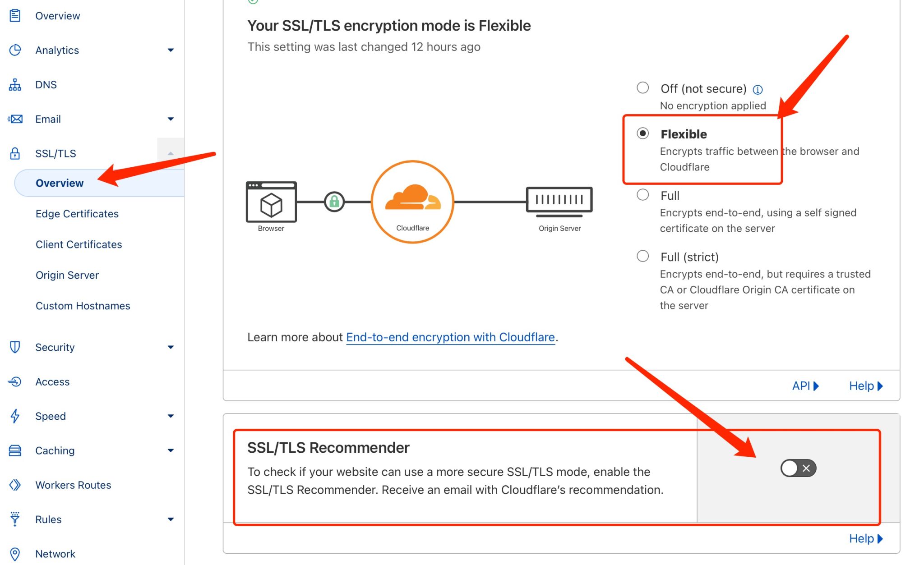
Task: Click the DNS network icon in sidebar
Action: 15,85
